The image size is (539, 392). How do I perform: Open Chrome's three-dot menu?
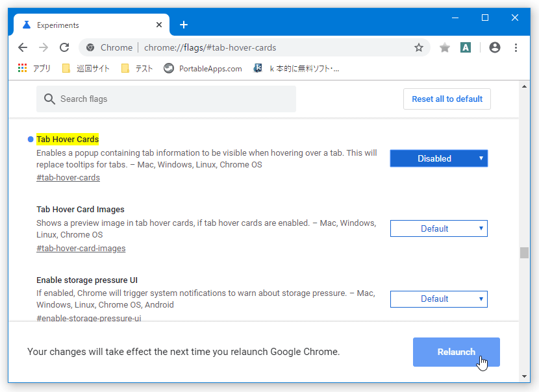(516, 47)
